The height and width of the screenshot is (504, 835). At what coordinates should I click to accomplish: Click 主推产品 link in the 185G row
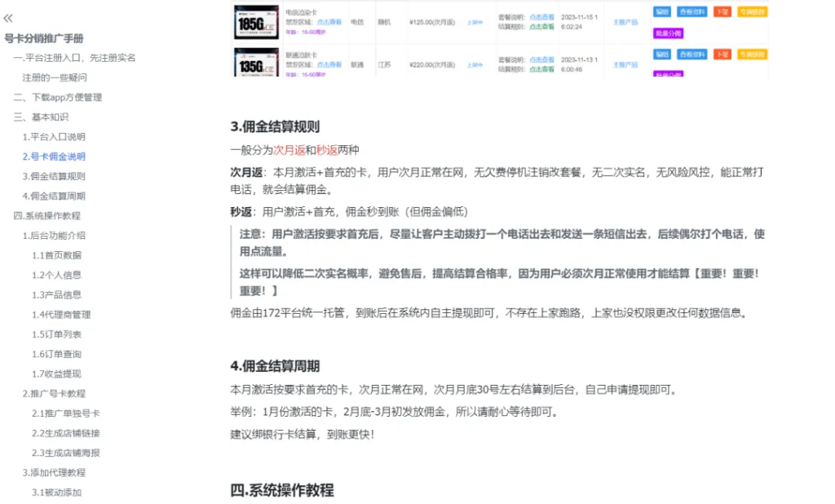point(625,22)
